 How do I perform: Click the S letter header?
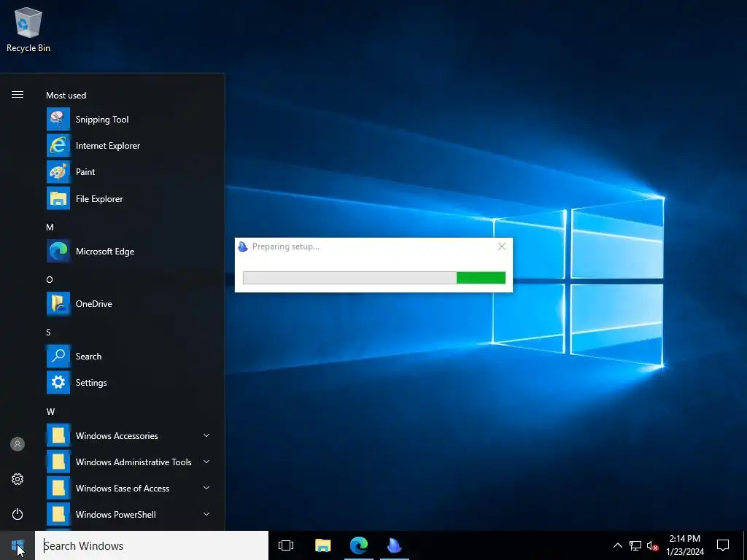(48, 332)
